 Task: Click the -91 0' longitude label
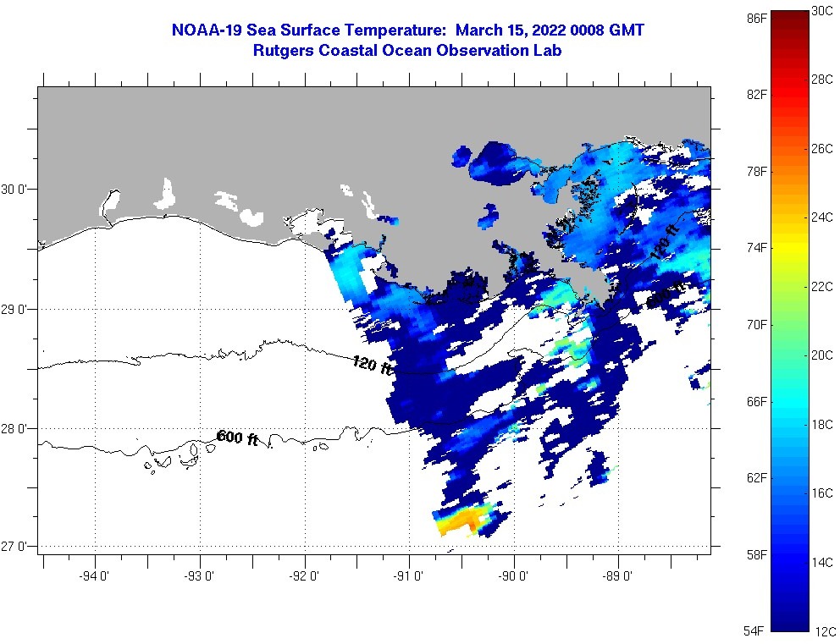point(409,576)
